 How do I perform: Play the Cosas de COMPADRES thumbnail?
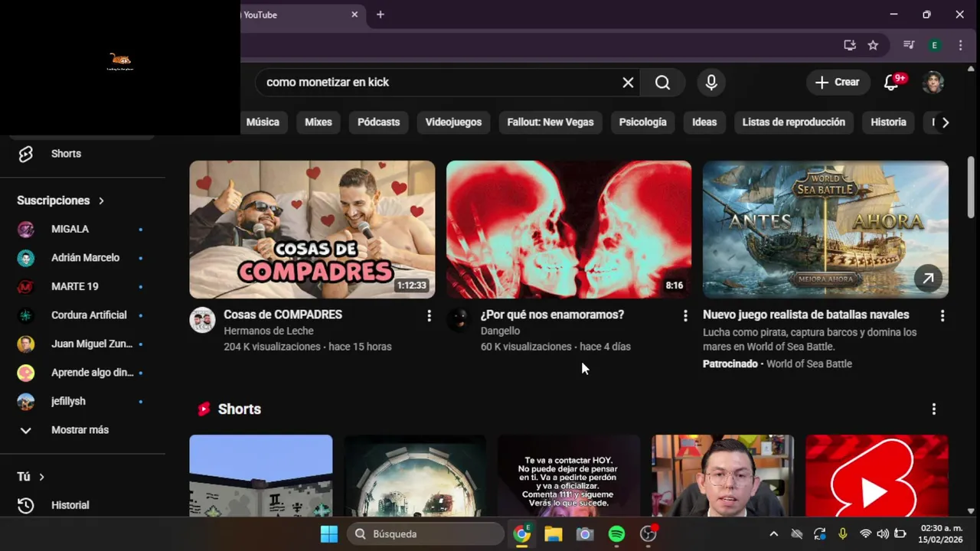(x=312, y=230)
